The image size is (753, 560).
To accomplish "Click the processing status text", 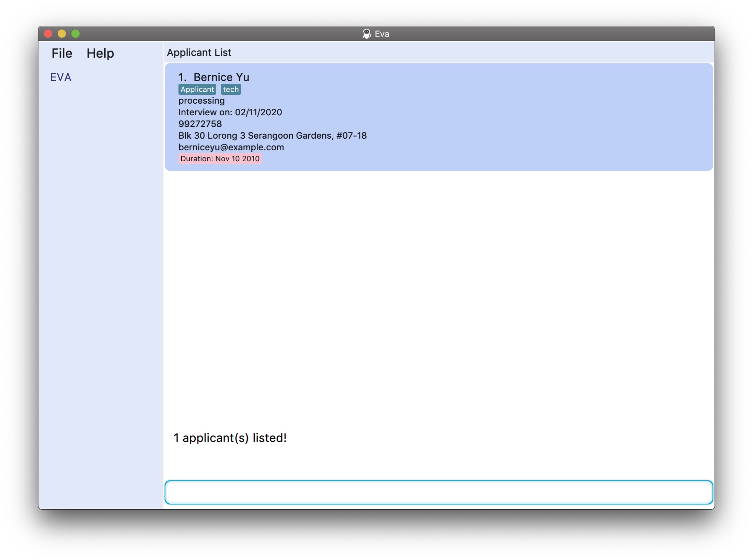I will 201,101.
